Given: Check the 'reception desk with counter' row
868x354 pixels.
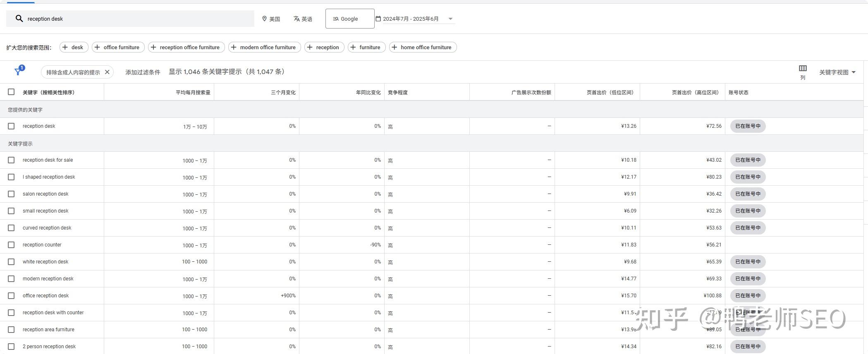Looking at the screenshot, I should pos(11,313).
